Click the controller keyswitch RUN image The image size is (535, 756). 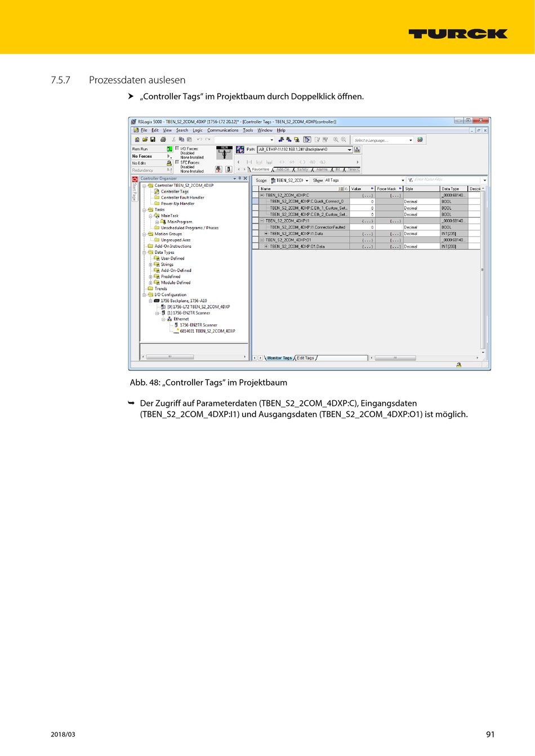coord(224,152)
